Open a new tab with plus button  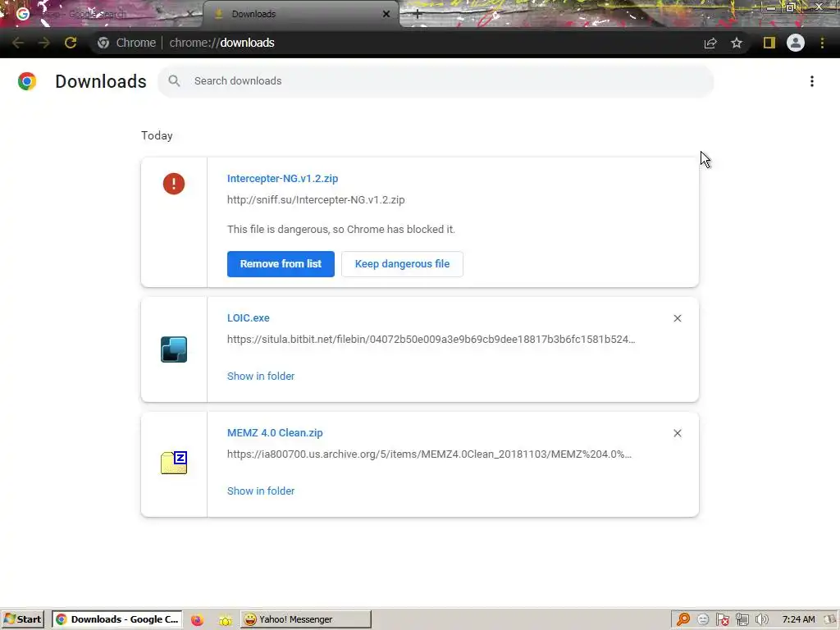click(x=418, y=15)
